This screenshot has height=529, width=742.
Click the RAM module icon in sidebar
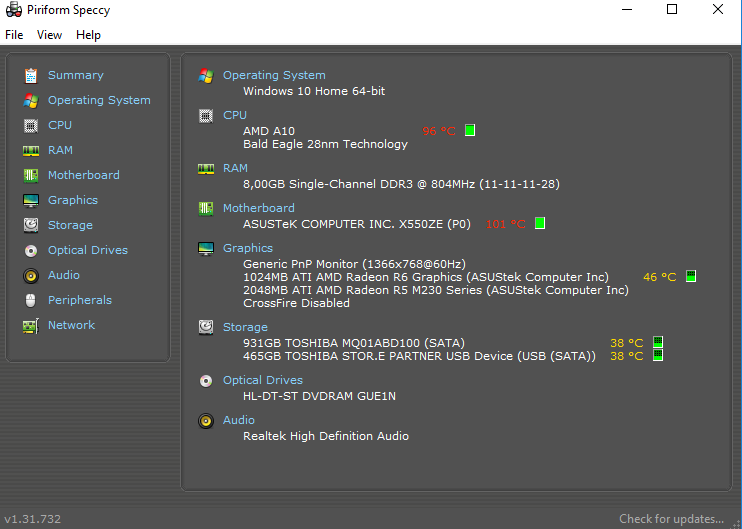[x=31, y=150]
